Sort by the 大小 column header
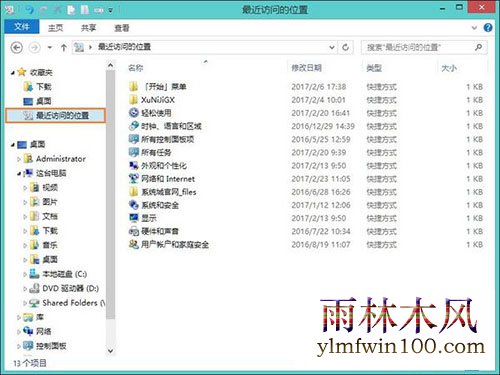 tap(449, 68)
